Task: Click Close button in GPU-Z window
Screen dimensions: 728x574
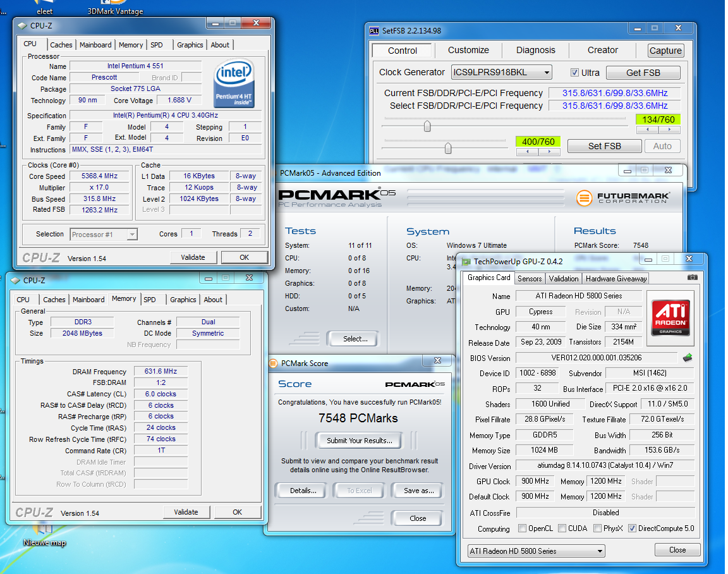Action: coord(677,550)
